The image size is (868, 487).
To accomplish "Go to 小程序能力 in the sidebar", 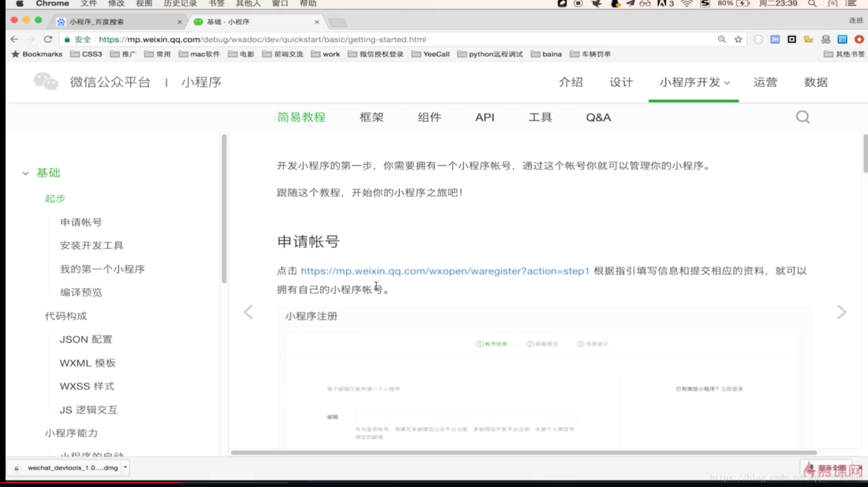I will point(71,433).
